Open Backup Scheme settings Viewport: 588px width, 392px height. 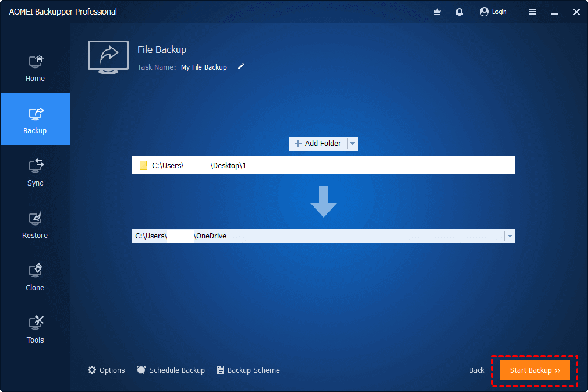click(x=248, y=370)
